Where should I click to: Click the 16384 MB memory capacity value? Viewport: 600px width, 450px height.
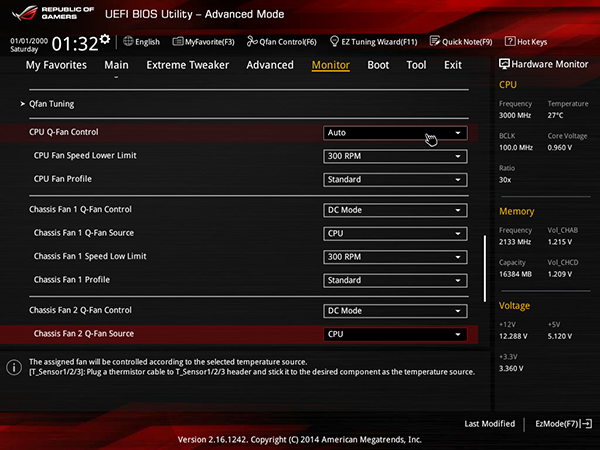click(x=515, y=274)
